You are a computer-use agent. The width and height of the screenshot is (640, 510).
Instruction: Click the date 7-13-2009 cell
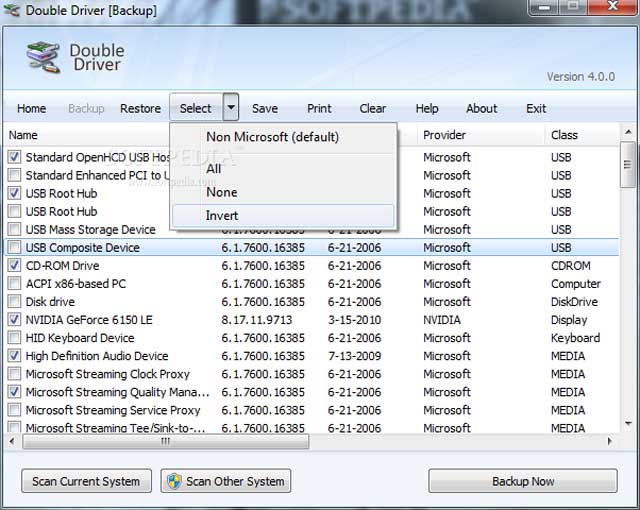coord(354,356)
